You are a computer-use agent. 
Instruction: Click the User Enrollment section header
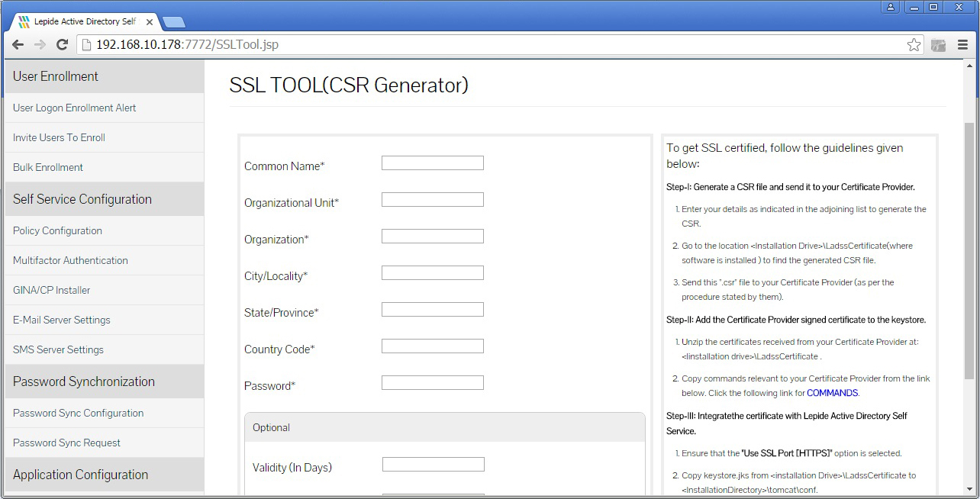(x=105, y=76)
